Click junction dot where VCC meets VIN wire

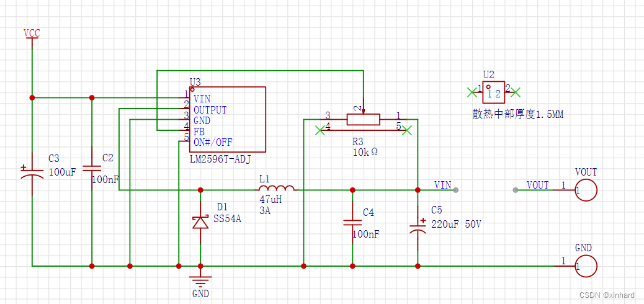32,98
